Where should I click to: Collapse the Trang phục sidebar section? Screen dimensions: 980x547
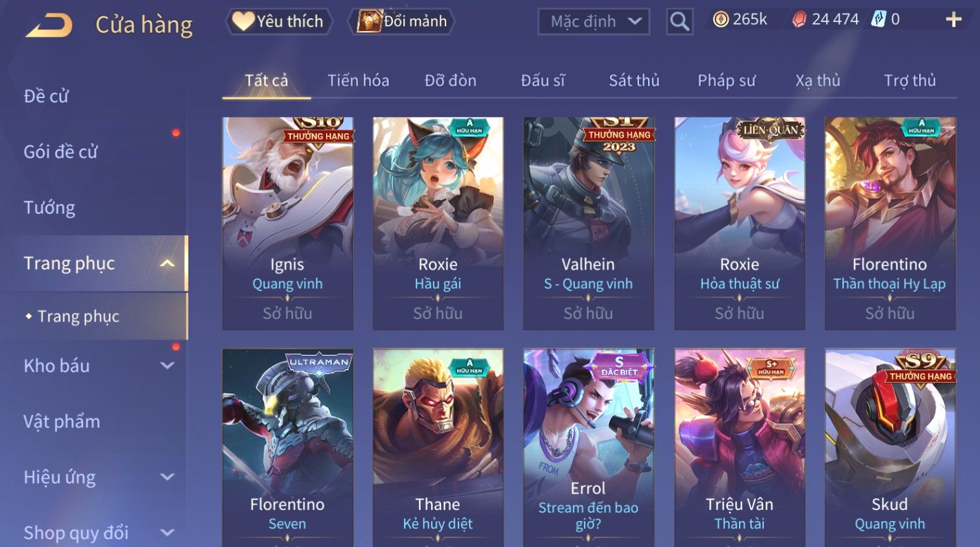pos(168,263)
